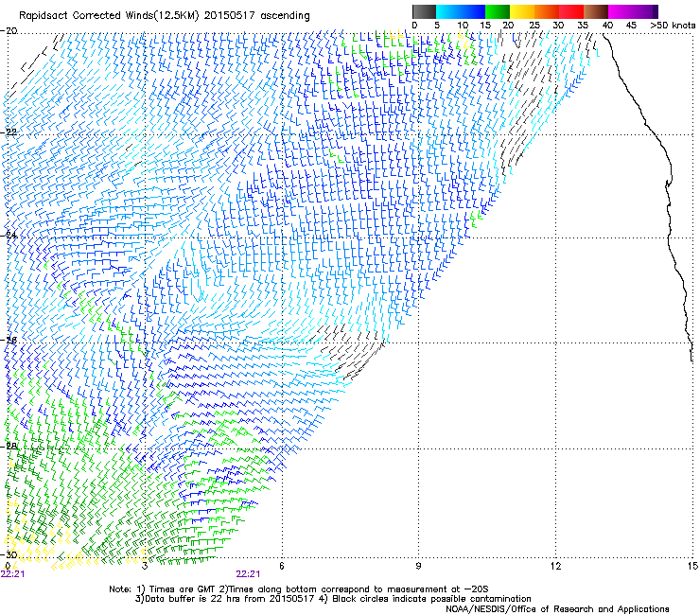Viewport: 700px width, 615px height.
Task: Click the green 15-20 knots color band
Action: click(498, 11)
